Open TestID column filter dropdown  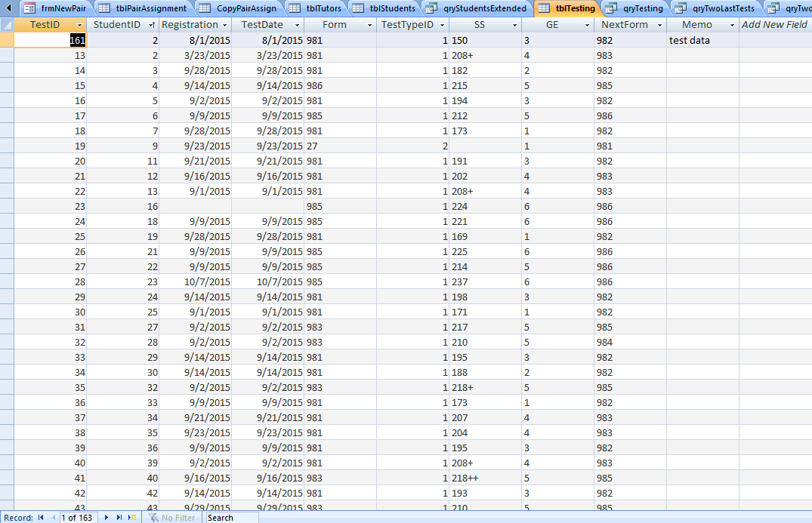(x=79, y=25)
